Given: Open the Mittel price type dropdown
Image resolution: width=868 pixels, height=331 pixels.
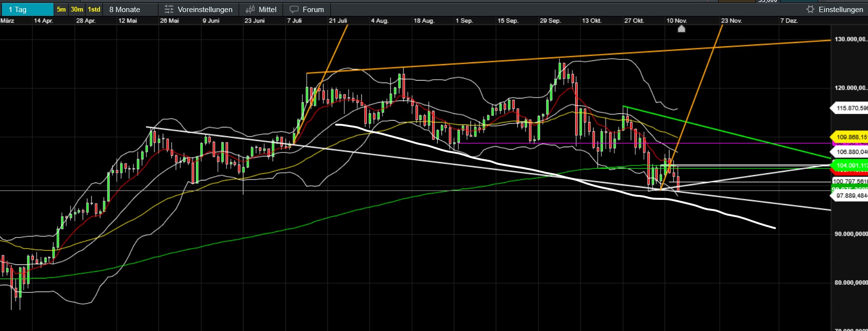Looking at the screenshot, I should tap(267, 10).
